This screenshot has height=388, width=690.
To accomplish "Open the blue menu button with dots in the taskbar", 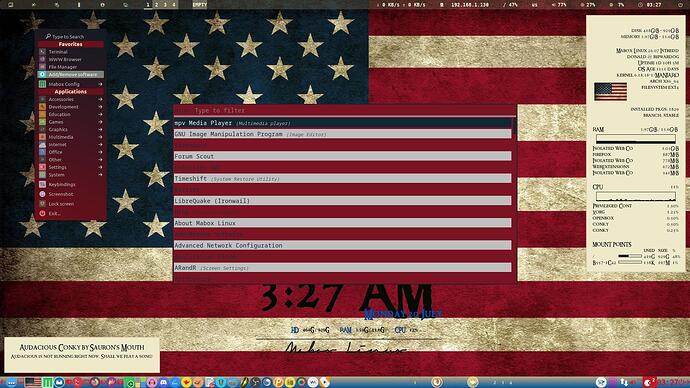I will tap(11, 382).
